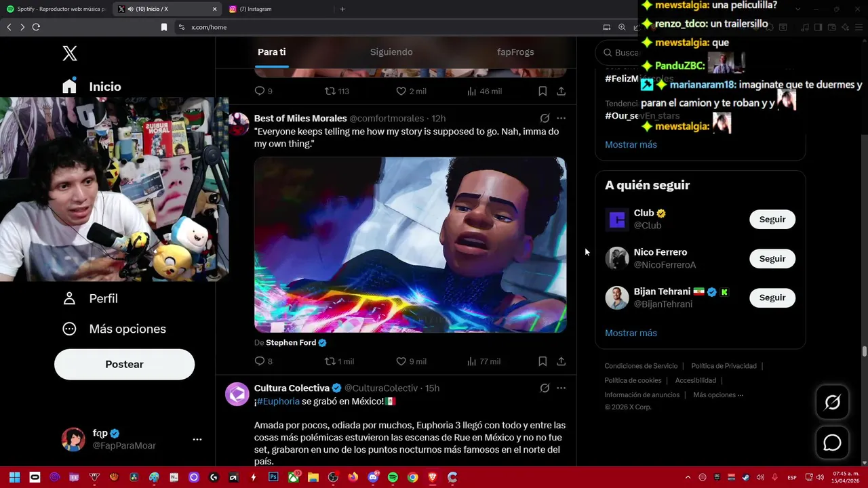The width and height of the screenshot is (868, 488).
Task: Open more options on Cultura Colectiva post
Action: coord(561,388)
